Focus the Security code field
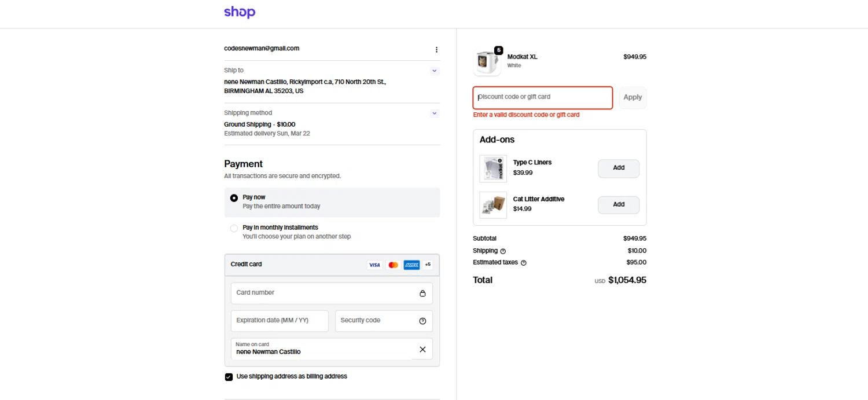 [384, 321]
